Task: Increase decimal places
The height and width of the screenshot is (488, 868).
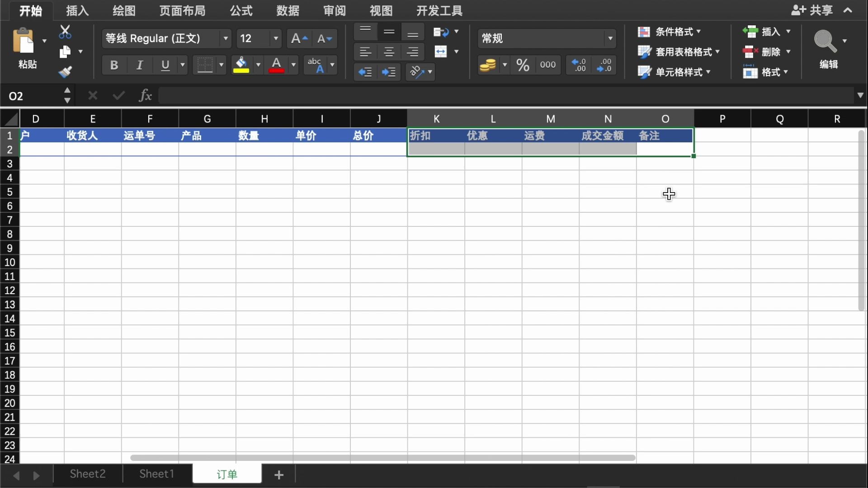Action: 579,65
